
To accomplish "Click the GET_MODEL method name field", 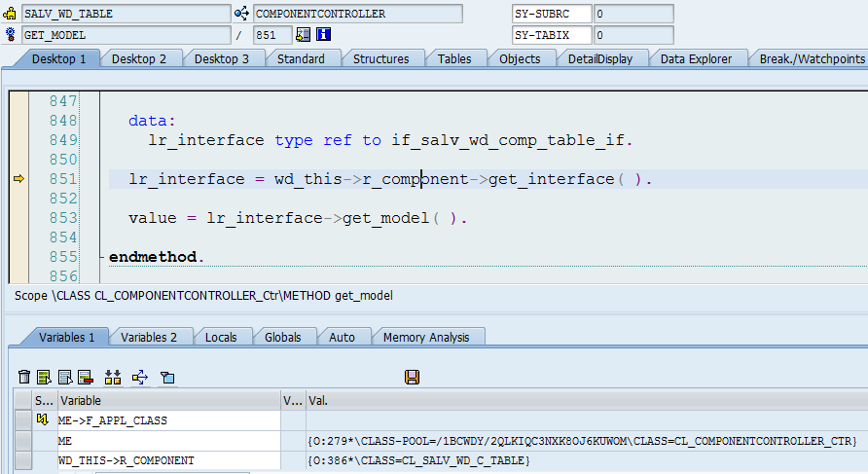I will (123, 35).
